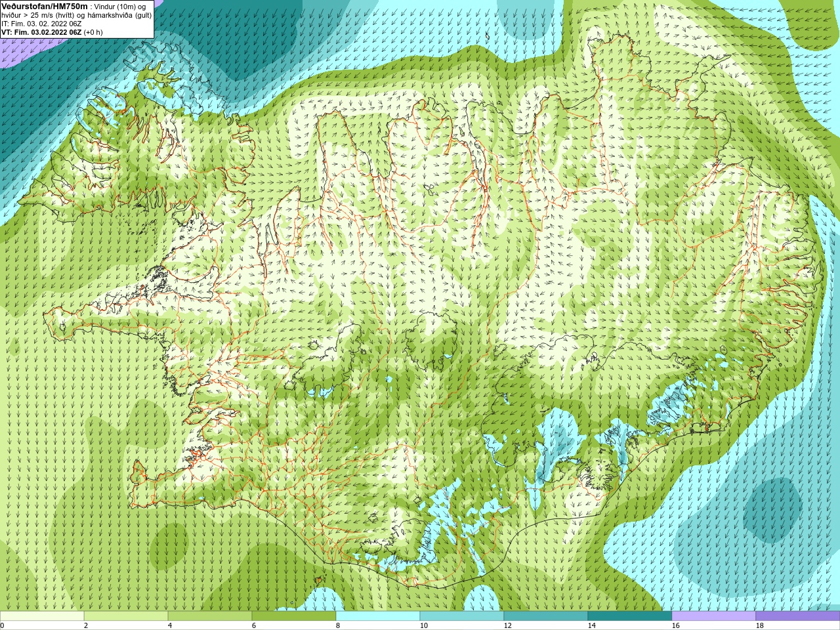Click the legend scale label '16'
This screenshot has width=840, height=630.
click(x=676, y=625)
